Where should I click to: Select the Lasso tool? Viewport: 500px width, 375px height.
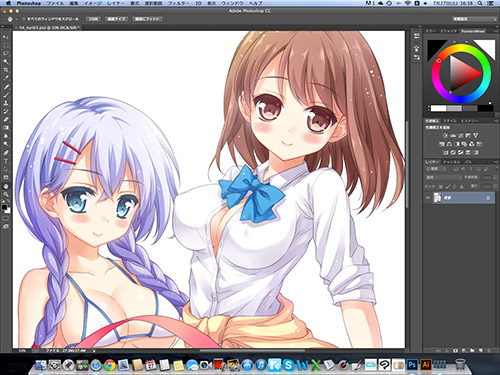[x=6, y=53]
